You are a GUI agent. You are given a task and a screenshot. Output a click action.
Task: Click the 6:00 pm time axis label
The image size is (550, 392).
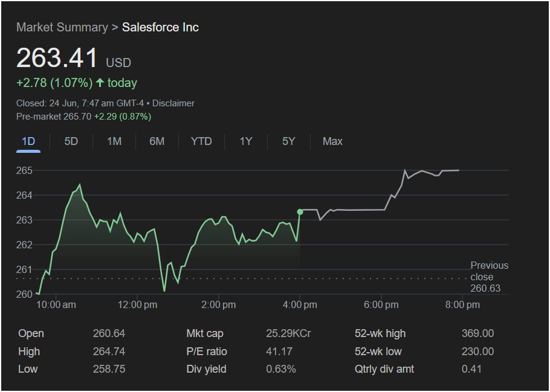point(381,305)
